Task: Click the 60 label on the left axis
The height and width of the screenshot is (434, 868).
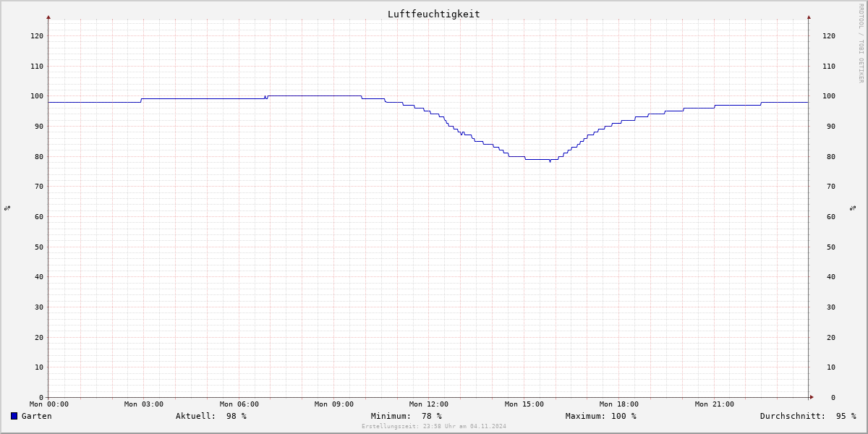Action: 39,216
